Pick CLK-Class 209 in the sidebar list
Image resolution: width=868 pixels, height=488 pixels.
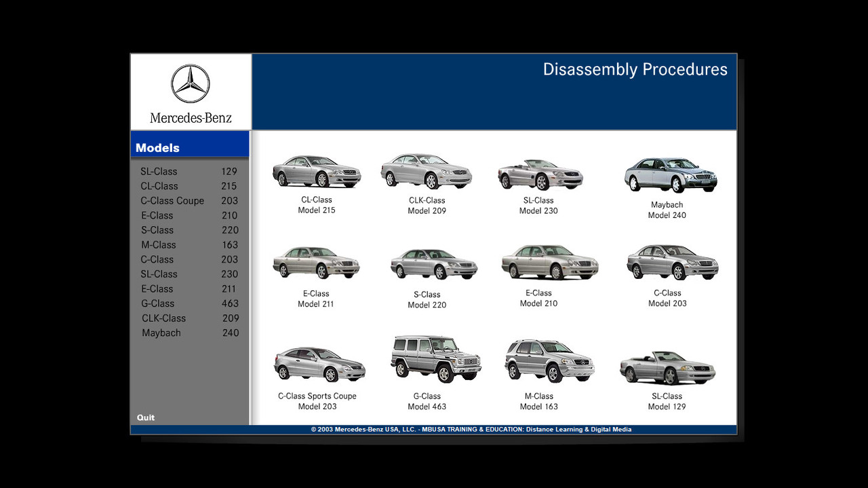190,318
